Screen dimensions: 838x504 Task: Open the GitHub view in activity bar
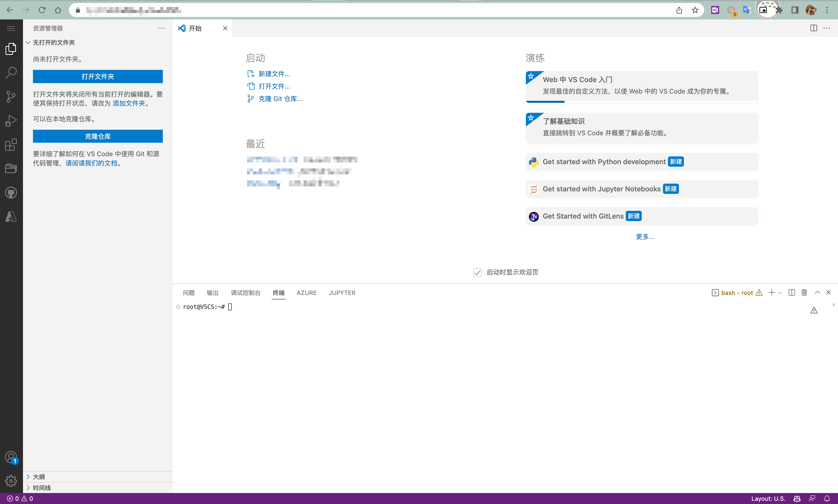pyautogui.click(x=11, y=193)
